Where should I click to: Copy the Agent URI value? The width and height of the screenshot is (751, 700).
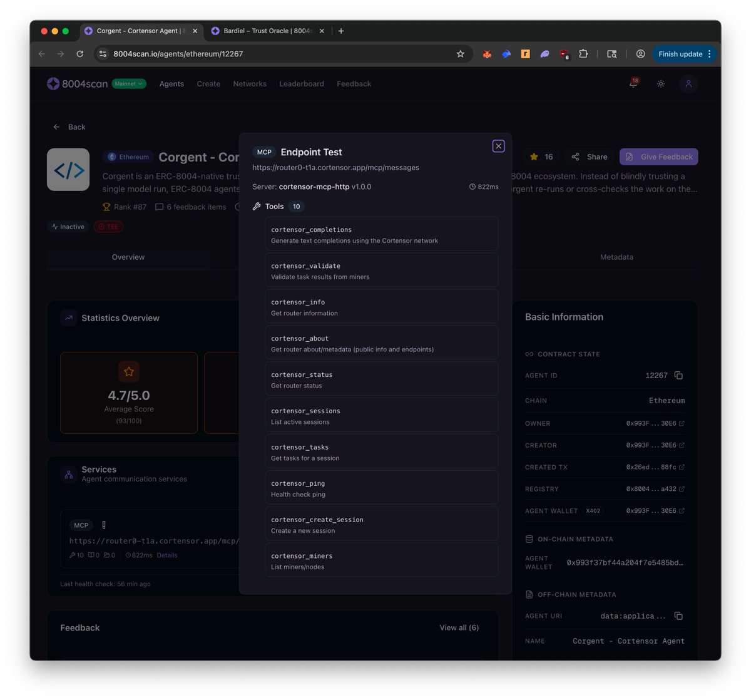[x=678, y=616]
